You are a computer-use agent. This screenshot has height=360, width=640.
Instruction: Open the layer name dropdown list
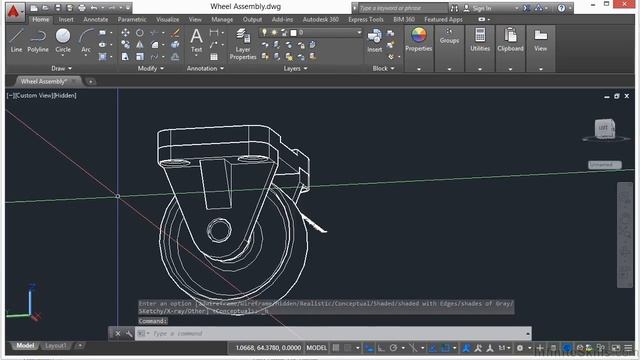point(359,33)
